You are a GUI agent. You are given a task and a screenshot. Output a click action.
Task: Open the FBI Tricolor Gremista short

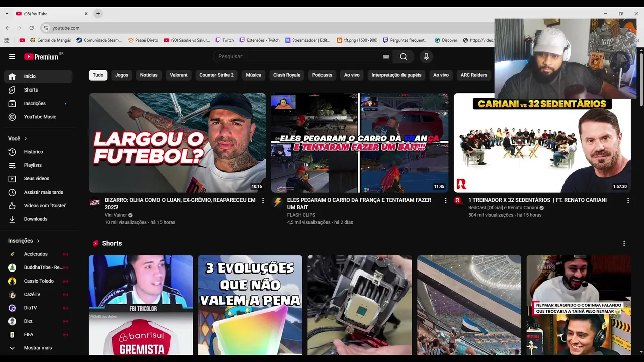(140, 306)
